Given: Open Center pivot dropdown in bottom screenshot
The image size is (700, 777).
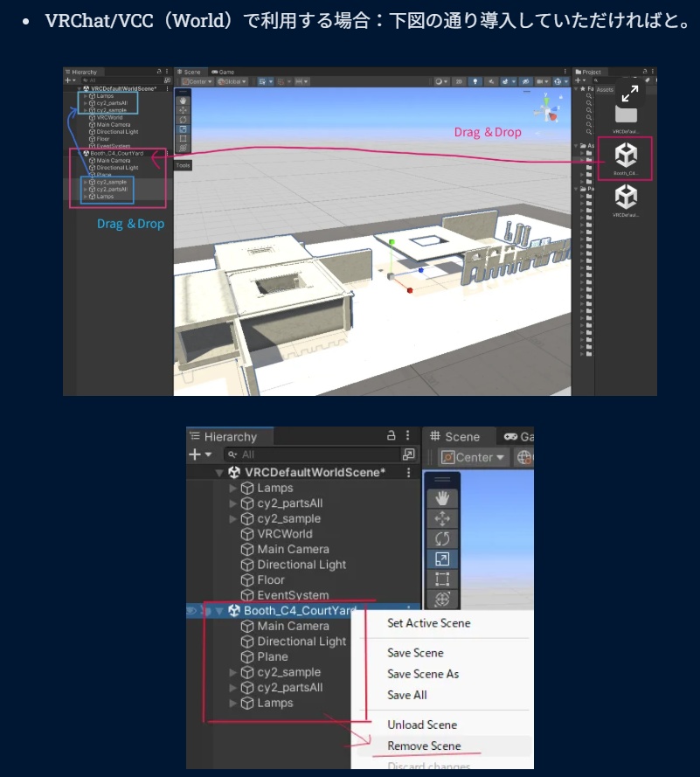Looking at the screenshot, I should pos(473,457).
